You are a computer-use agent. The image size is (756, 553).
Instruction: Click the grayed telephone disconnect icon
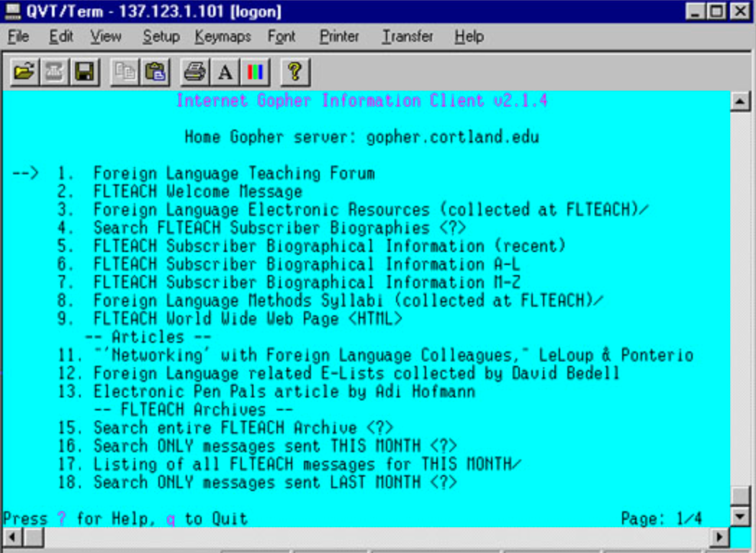tap(54, 72)
